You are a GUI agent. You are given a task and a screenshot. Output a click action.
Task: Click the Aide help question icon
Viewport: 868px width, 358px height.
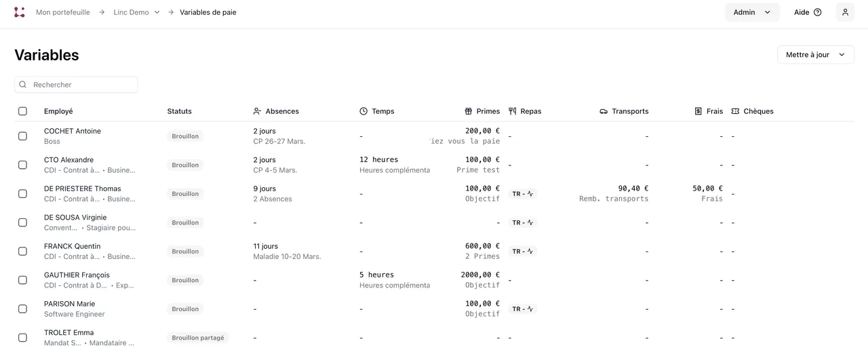click(817, 12)
